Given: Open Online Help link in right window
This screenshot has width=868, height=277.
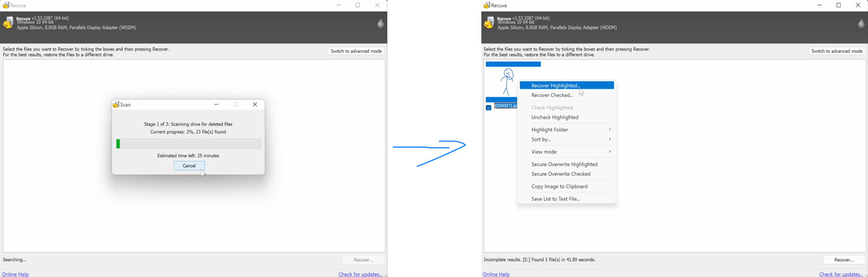Looking at the screenshot, I should coord(496,274).
